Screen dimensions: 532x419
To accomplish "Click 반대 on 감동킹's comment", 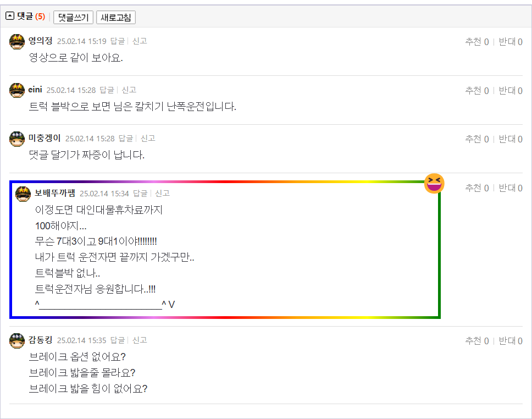I will tap(510, 341).
